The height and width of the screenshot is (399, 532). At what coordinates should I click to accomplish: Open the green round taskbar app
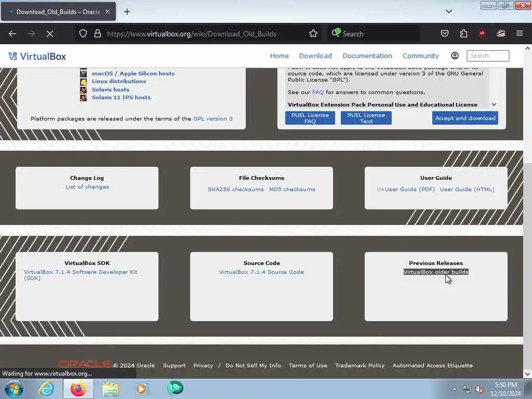coord(175,388)
